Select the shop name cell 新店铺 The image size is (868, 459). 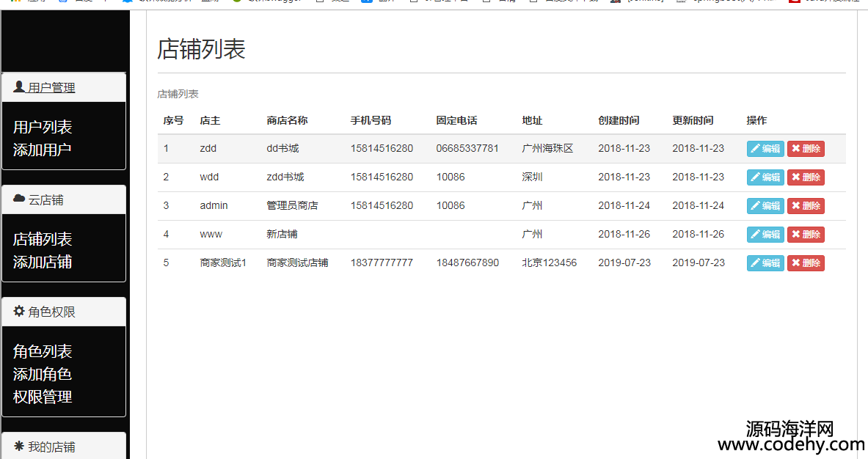tap(282, 235)
